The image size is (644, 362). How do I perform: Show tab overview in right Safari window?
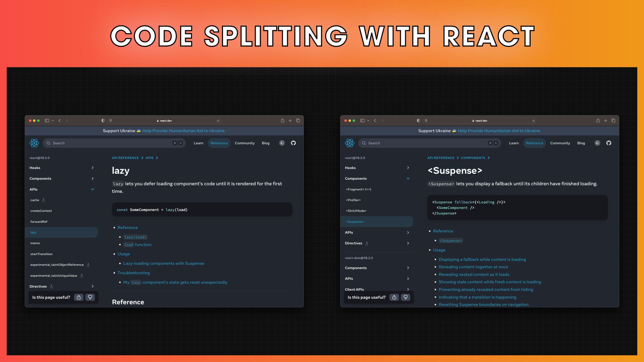coord(613,121)
